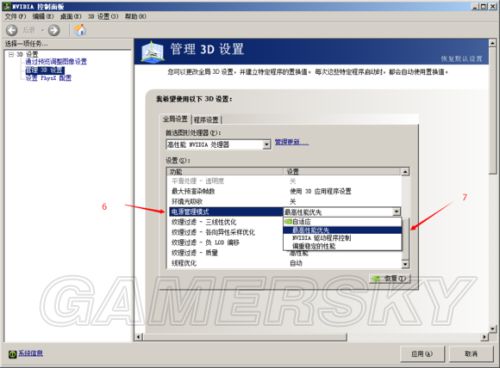Click the horizontal scrollbar thumb
Viewport: 500px width, 368px height.
245,337
